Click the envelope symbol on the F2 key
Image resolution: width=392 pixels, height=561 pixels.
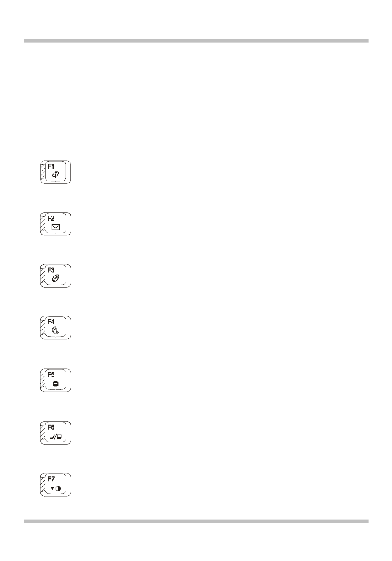click(56, 227)
